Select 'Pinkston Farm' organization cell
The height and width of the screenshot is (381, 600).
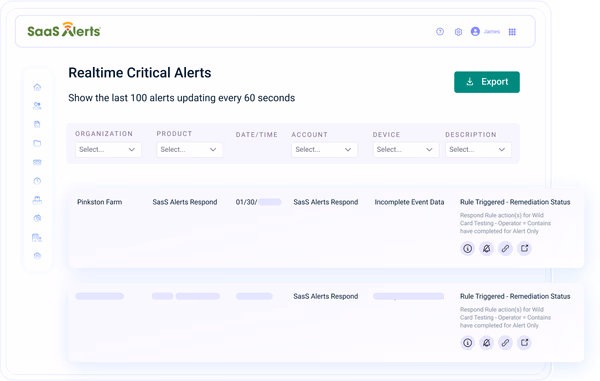tap(99, 202)
